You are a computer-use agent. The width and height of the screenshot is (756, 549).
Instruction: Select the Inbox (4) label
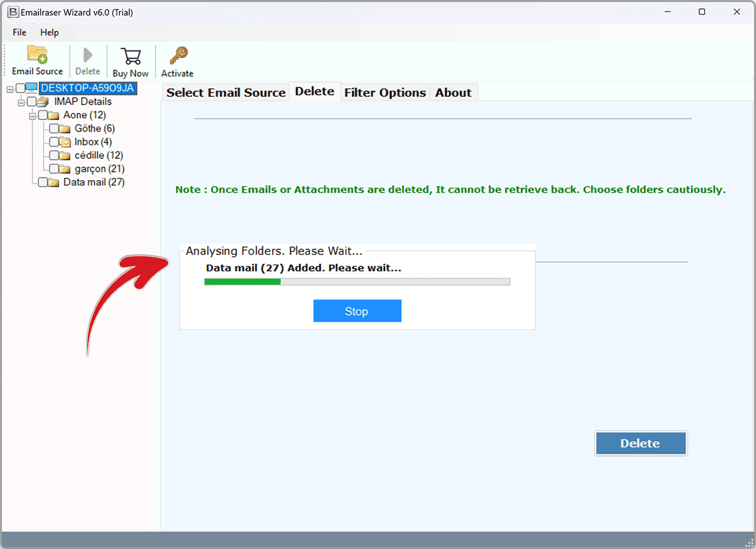[93, 142]
